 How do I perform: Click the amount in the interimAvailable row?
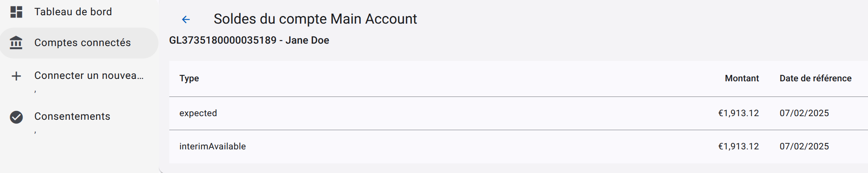point(738,147)
